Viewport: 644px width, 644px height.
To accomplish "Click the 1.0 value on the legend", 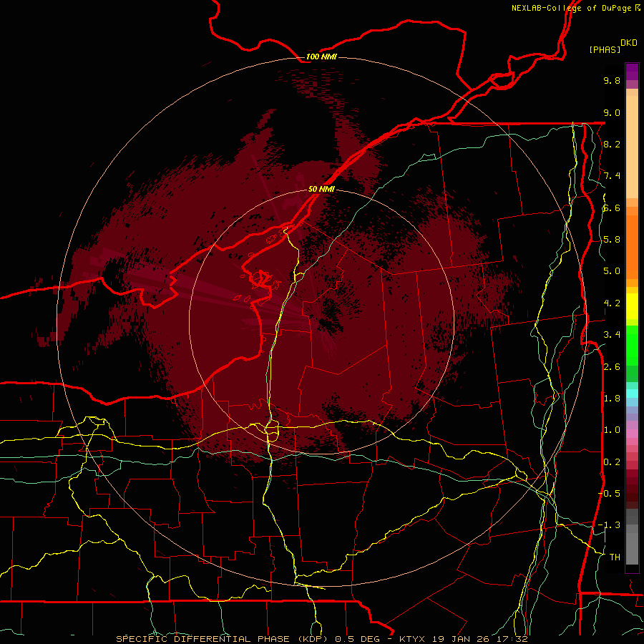I will click(612, 430).
